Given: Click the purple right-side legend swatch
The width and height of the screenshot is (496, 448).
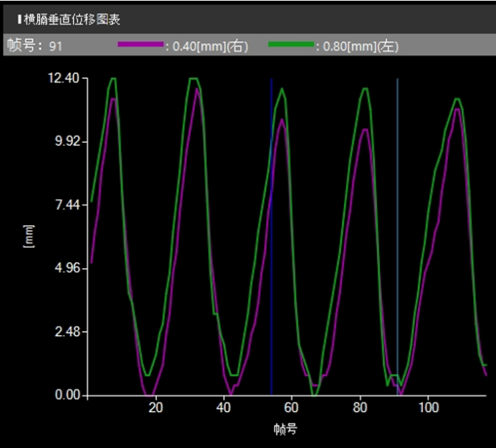Looking at the screenshot, I should click(140, 44).
